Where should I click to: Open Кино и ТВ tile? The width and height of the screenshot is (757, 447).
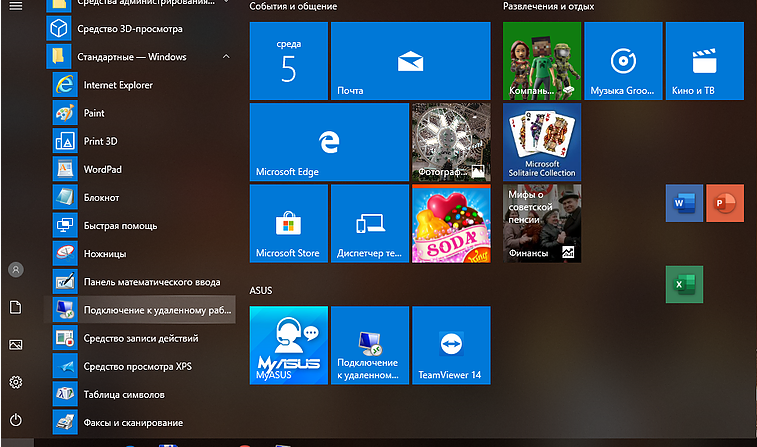click(705, 61)
